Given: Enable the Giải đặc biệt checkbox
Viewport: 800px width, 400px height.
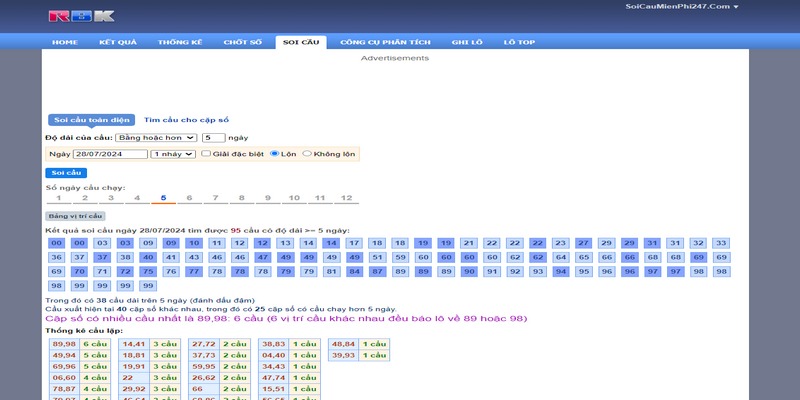Looking at the screenshot, I should pyautogui.click(x=206, y=154).
